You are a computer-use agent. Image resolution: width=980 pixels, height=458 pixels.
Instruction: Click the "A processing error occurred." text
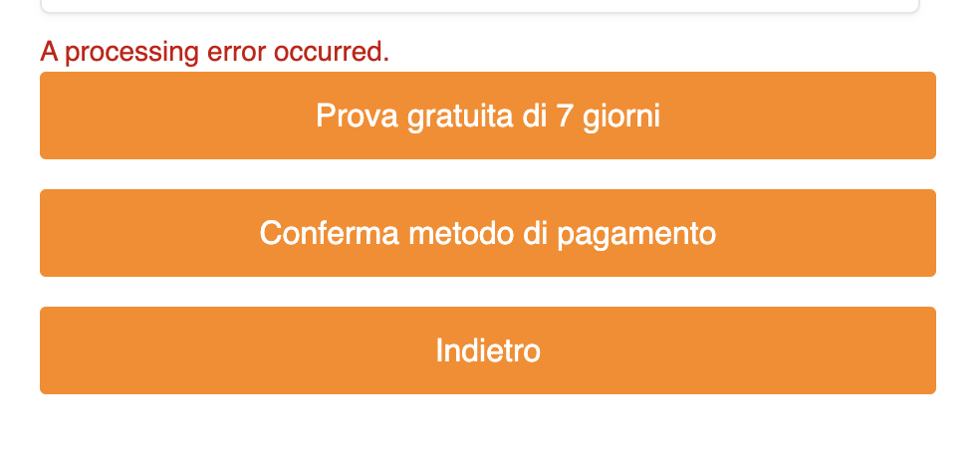pos(214,52)
